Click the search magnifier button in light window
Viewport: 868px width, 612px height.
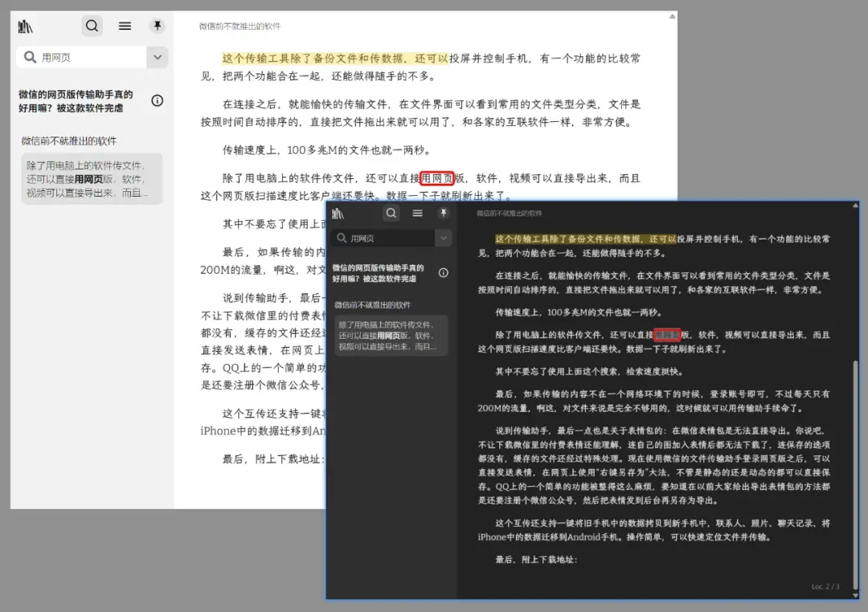[x=92, y=26]
